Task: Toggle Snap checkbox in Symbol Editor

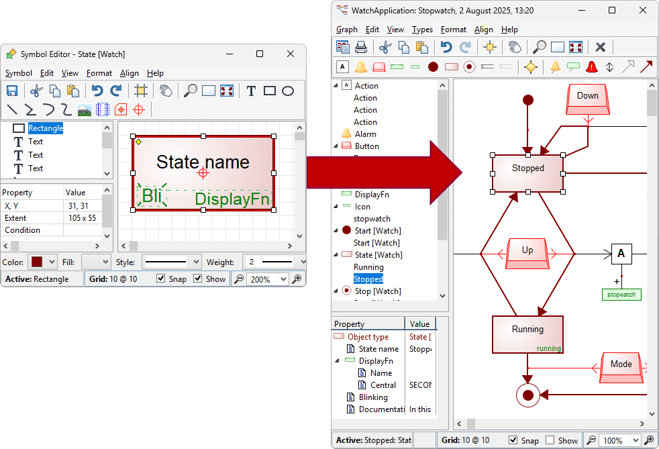Action: (161, 278)
